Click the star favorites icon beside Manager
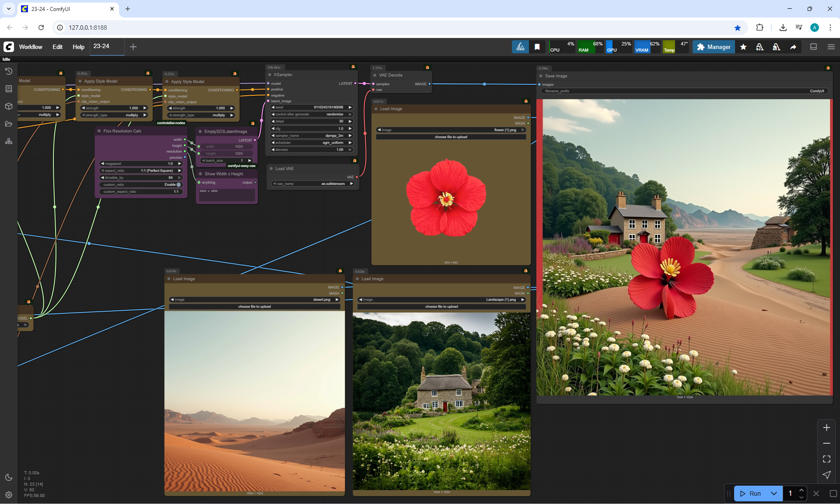The width and height of the screenshot is (840, 504). click(743, 47)
